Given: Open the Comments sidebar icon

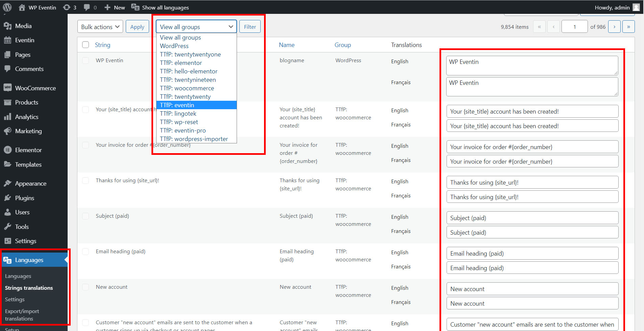Looking at the screenshot, I should [x=7, y=69].
